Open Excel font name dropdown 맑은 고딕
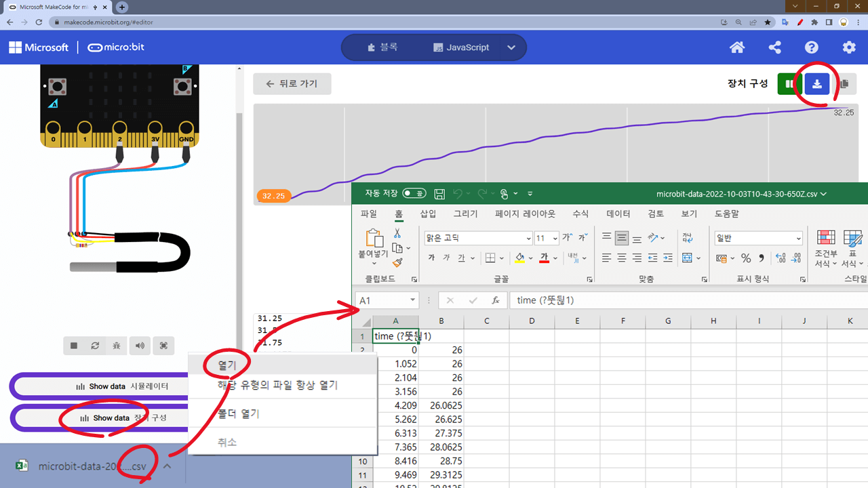The image size is (868, 488). 529,239
